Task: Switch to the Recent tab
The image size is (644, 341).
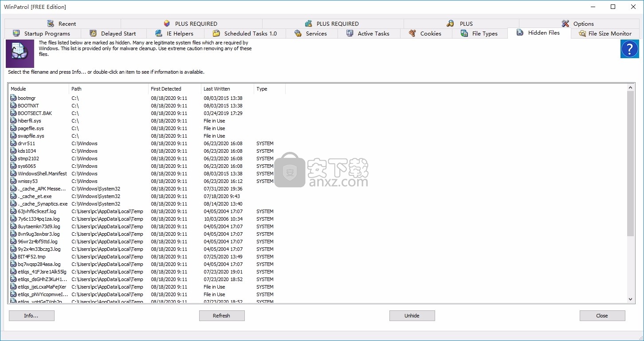Action: point(63,24)
